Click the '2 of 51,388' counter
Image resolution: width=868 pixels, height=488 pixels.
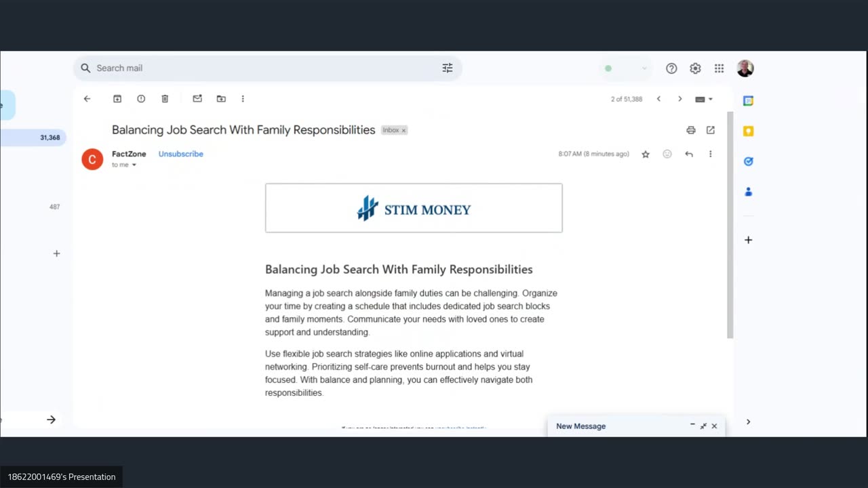627,99
